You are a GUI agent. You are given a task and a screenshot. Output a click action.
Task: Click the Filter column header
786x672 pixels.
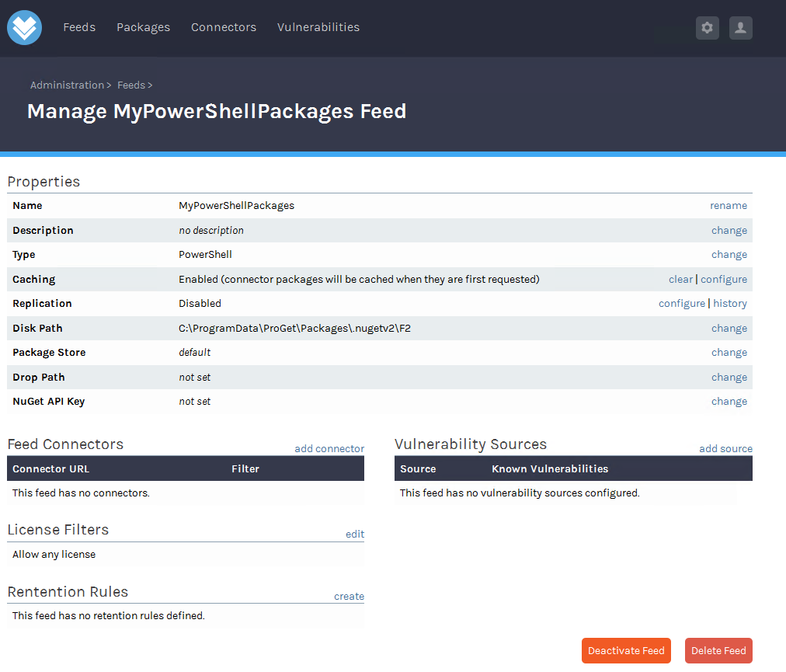point(245,469)
